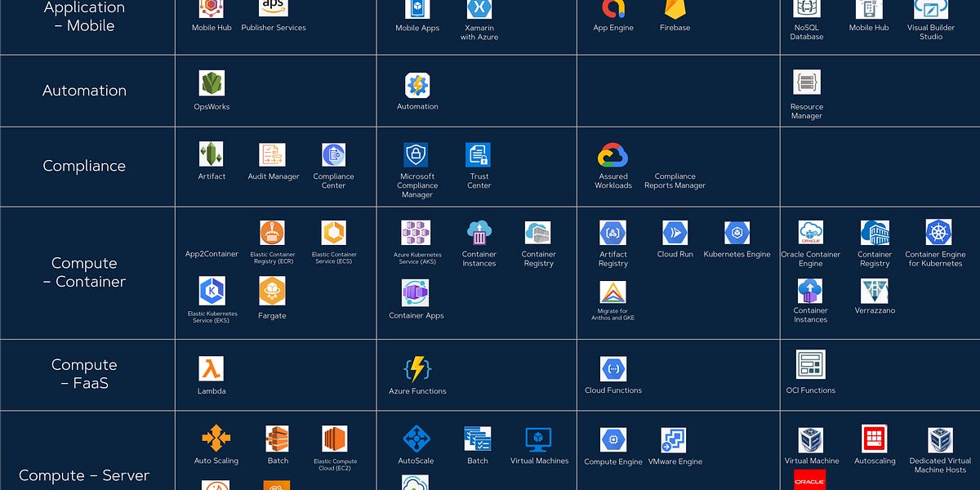Open the Elastic Kubernetes Service (EKS) icon
The width and height of the screenshot is (980, 490).
[x=212, y=290]
